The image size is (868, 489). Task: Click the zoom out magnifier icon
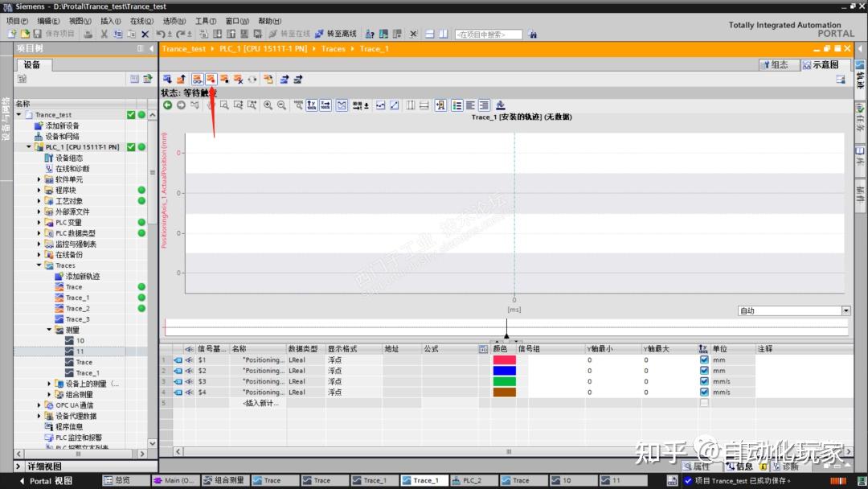pyautogui.click(x=282, y=105)
